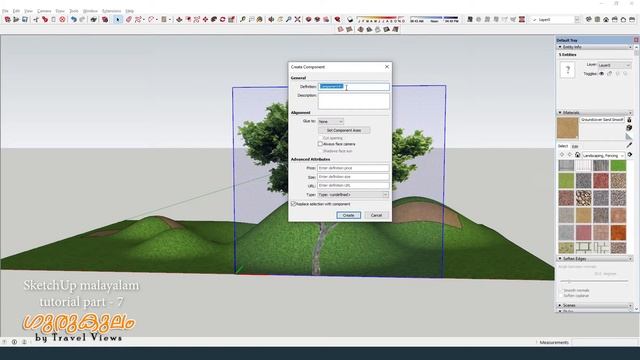
Task: Select the Iso view icon
Action: pyautogui.click(x=588, y=19)
